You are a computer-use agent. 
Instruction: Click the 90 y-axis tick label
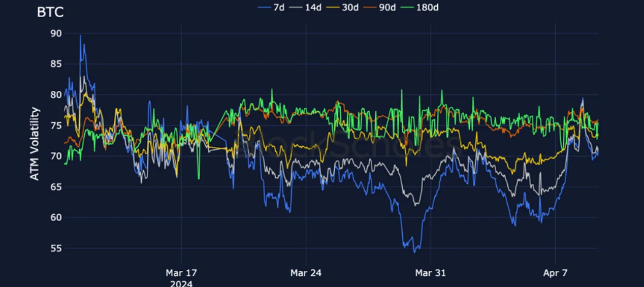[x=56, y=34]
